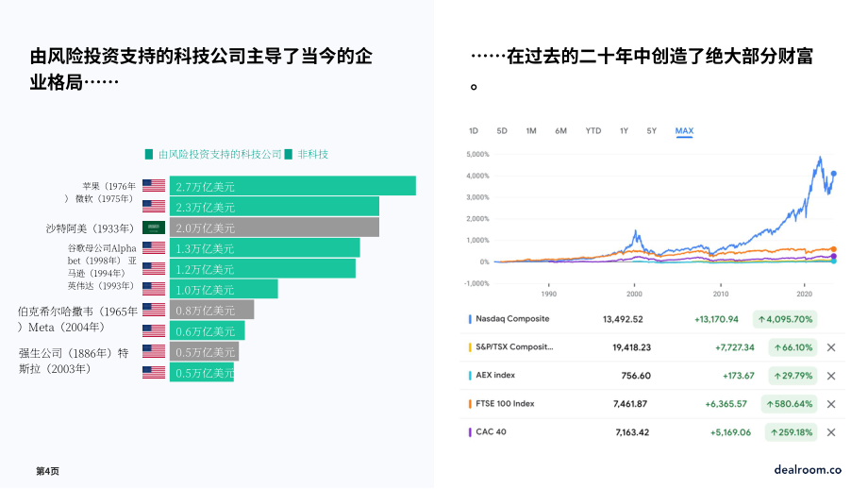
Task: Select the 1M time range tab
Action: (x=531, y=130)
